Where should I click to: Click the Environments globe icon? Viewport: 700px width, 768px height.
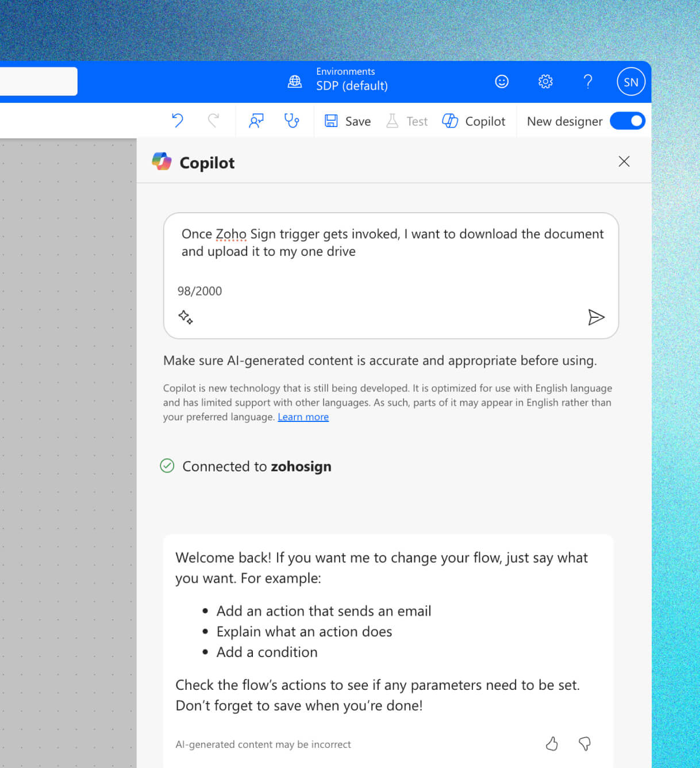point(295,82)
